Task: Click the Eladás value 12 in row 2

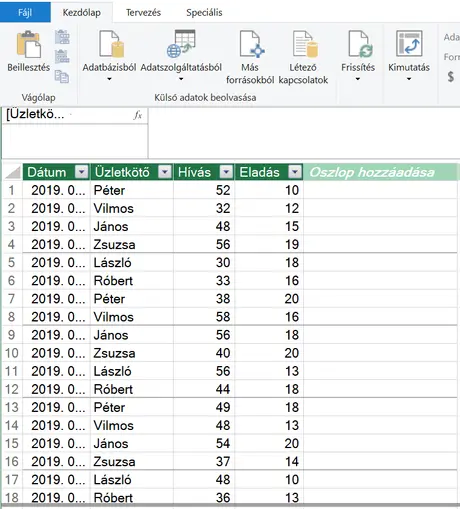Action: tap(269, 208)
